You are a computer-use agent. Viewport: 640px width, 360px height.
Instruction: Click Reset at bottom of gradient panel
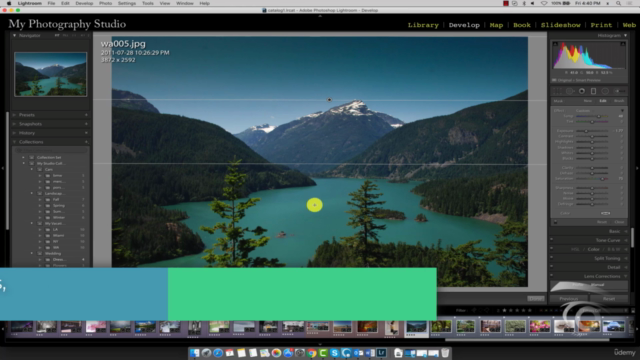(x=602, y=222)
